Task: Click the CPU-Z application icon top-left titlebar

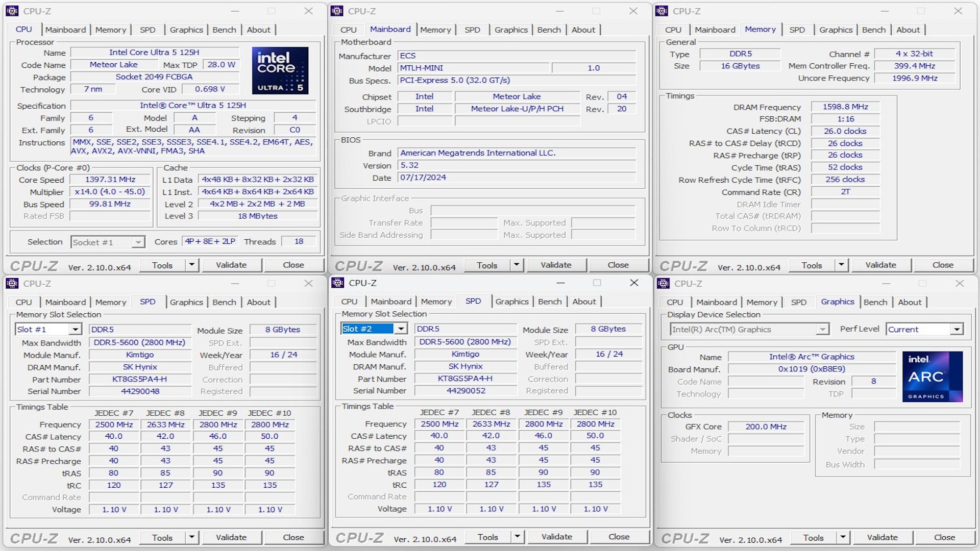Action: pyautogui.click(x=13, y=10)
